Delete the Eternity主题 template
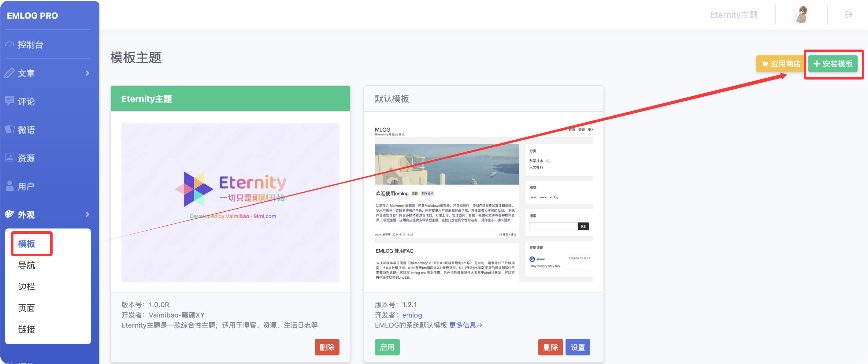Viewport: 868px width, 364px height. (x=327, y=347)
